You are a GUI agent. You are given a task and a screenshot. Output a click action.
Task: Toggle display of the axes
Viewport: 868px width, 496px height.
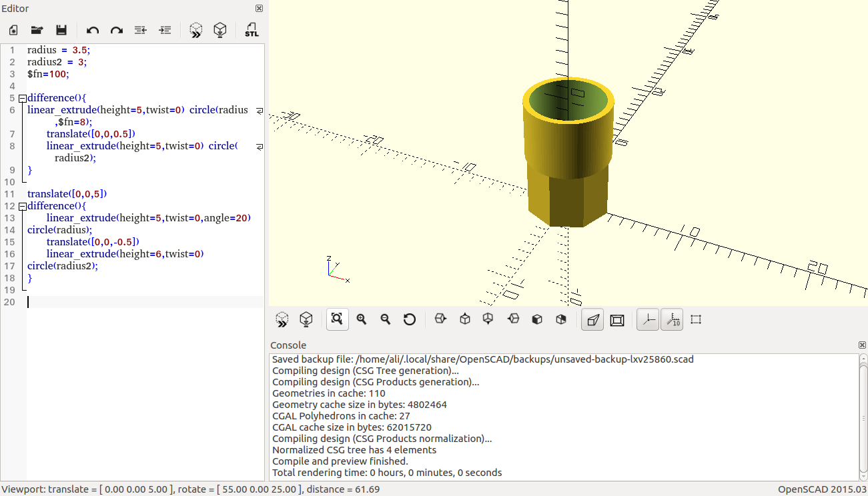pyautogui.click(x=647, y=319)
